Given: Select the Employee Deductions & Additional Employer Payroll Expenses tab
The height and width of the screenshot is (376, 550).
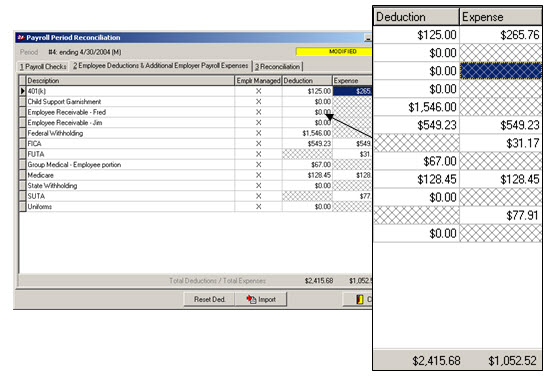Looking at the screenshot, I should [161, 66].
